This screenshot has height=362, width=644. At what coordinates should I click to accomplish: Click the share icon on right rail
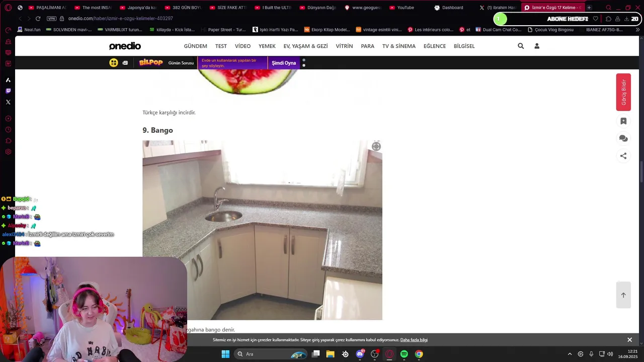pyautogui.click(x=623, y=156)
